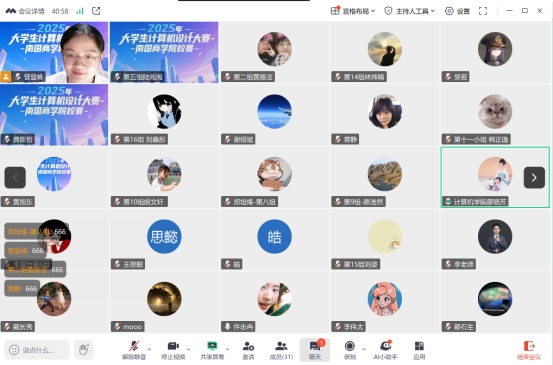Enter full screen mode icon
This screenshot has height=365, width=553.
tap(483, 11)
